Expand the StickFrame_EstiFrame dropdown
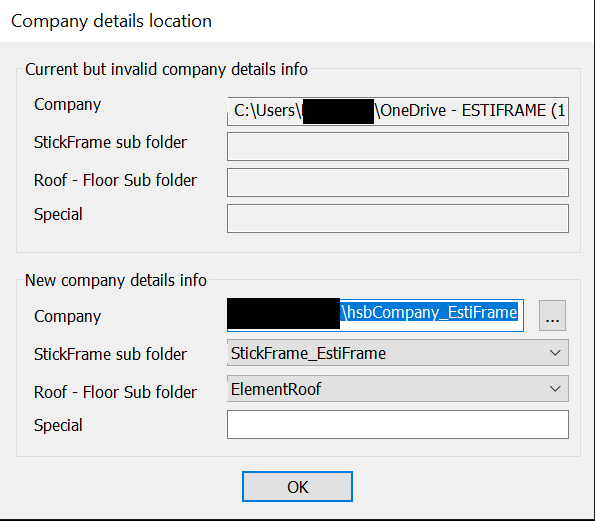This screenshot has width=595, height=521. [x=398, y=353]
